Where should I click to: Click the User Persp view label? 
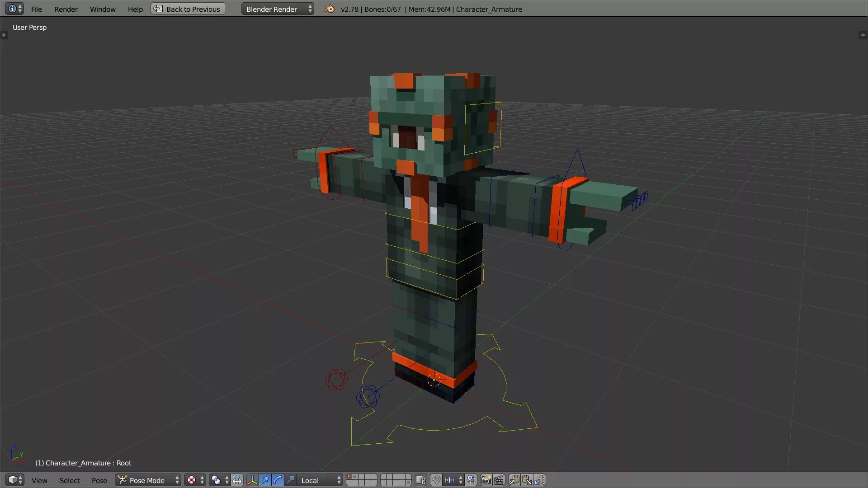click(29, 28)
